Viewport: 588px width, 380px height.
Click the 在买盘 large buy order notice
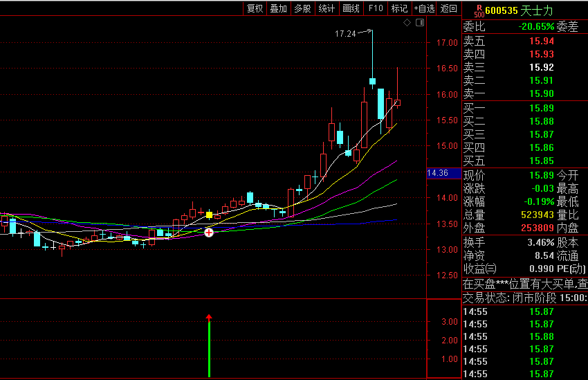click(525, 284)
